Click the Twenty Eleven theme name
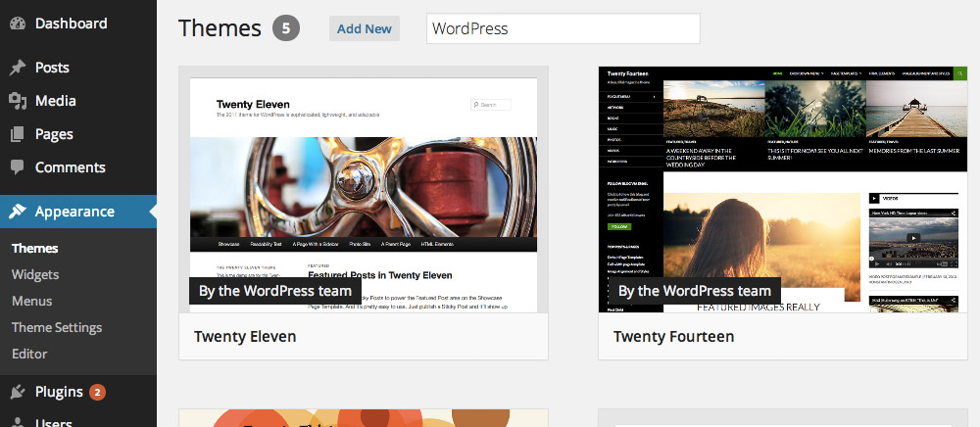 tap(245, 337)
